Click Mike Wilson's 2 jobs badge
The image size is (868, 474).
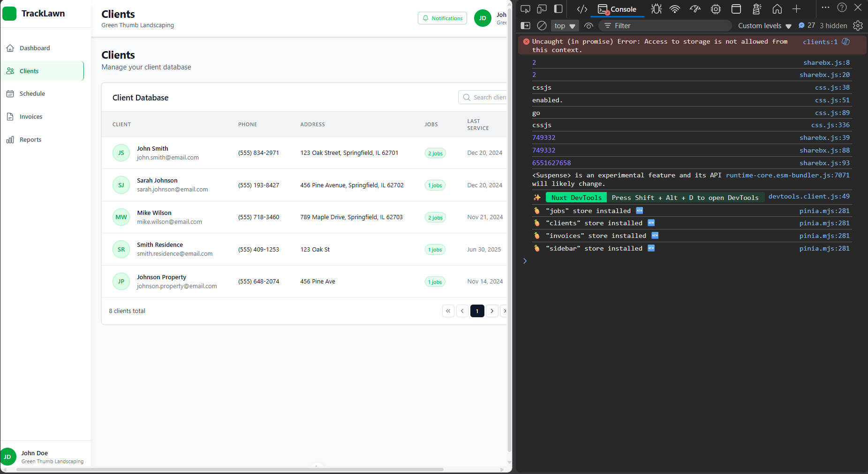(435, 218)
